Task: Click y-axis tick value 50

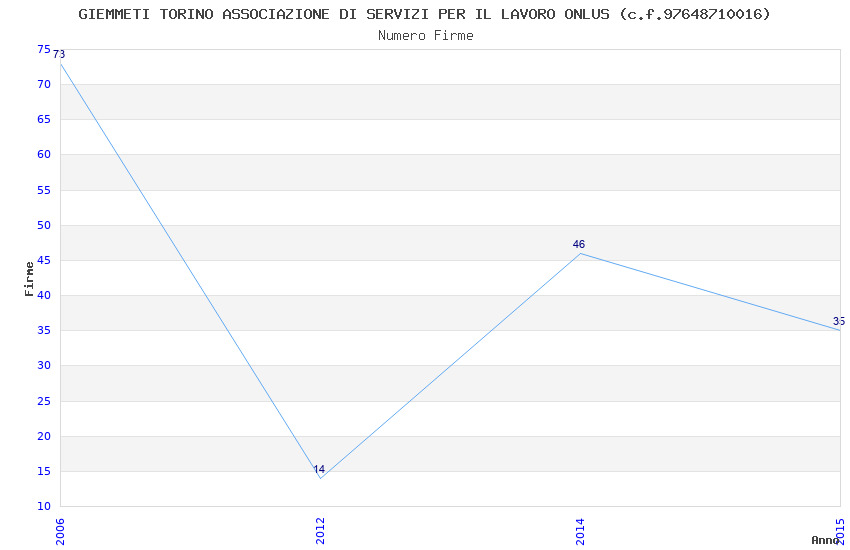Action: (x=44, y=225)
